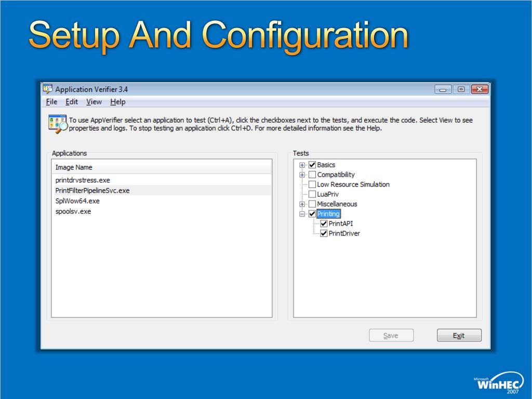Expand the Basics tree node

pos(302,165)
